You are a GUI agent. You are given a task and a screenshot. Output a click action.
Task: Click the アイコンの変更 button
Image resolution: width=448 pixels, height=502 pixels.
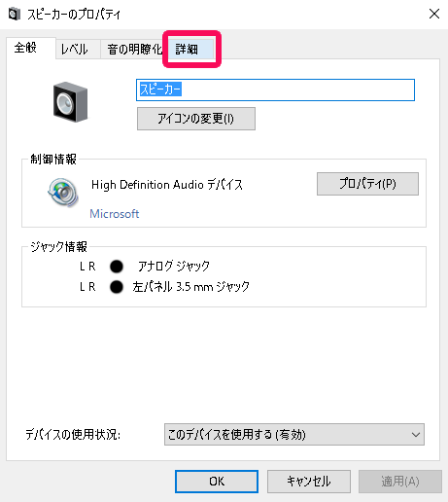point(196,119)
